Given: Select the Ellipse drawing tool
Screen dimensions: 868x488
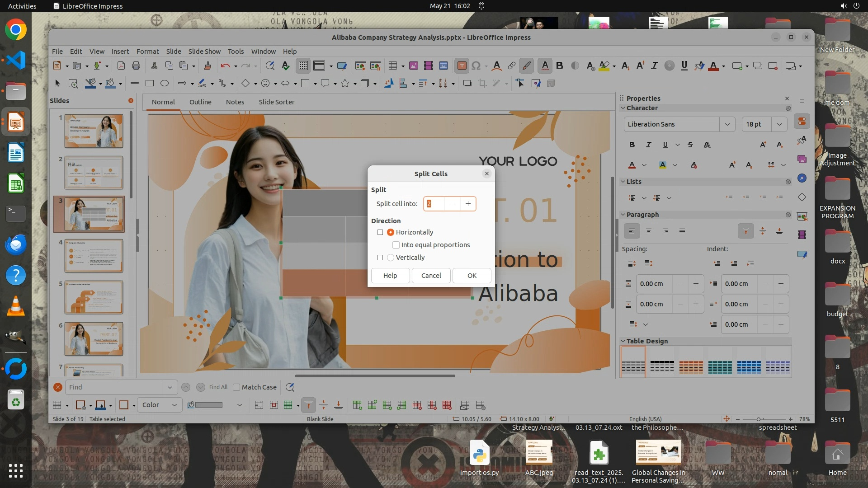Looking at the screenshot, I should (x=165, y=83).
